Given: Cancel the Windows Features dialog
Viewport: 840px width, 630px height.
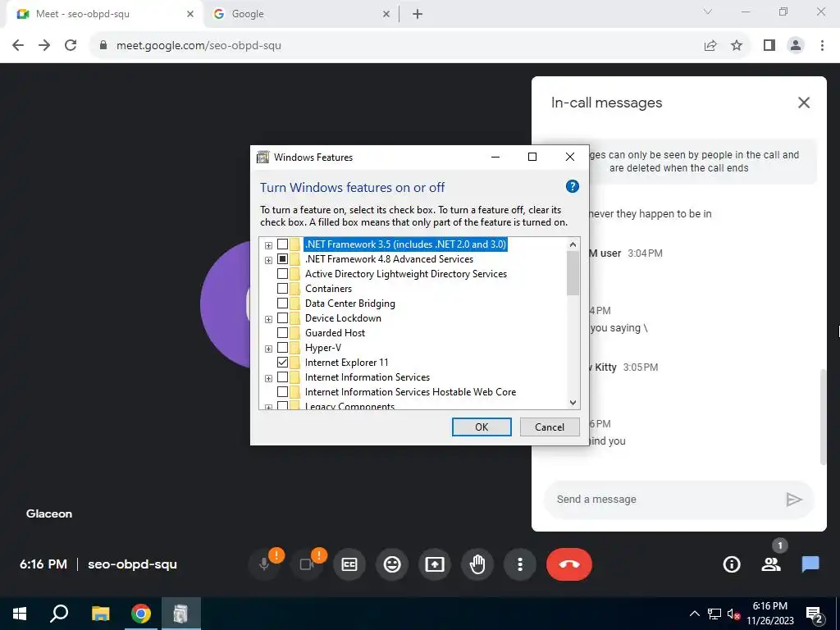Looking at the screenshot, I should click(x=550, y=427).
